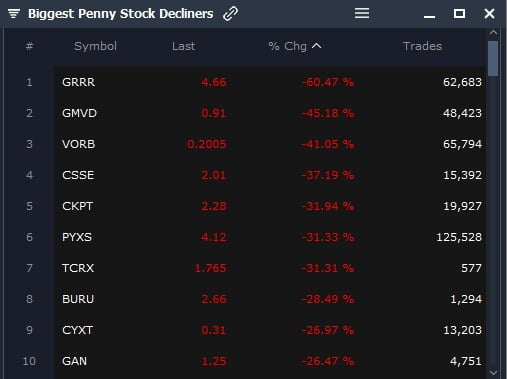This screenshot has width=507, height=379.
Task: Select the VORB ticker symbol
Action: [x=79, y=144]
